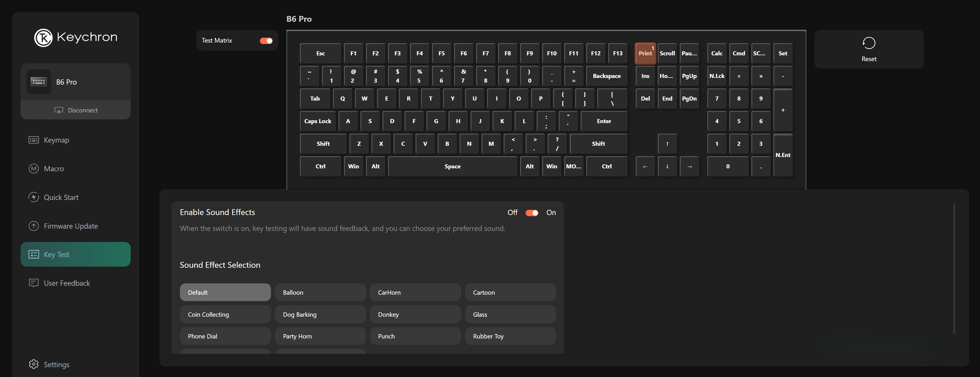Click the Macro circled M icon
Image resolution: width=980 pixels, height=377 pixels.
tap(34, 169)
